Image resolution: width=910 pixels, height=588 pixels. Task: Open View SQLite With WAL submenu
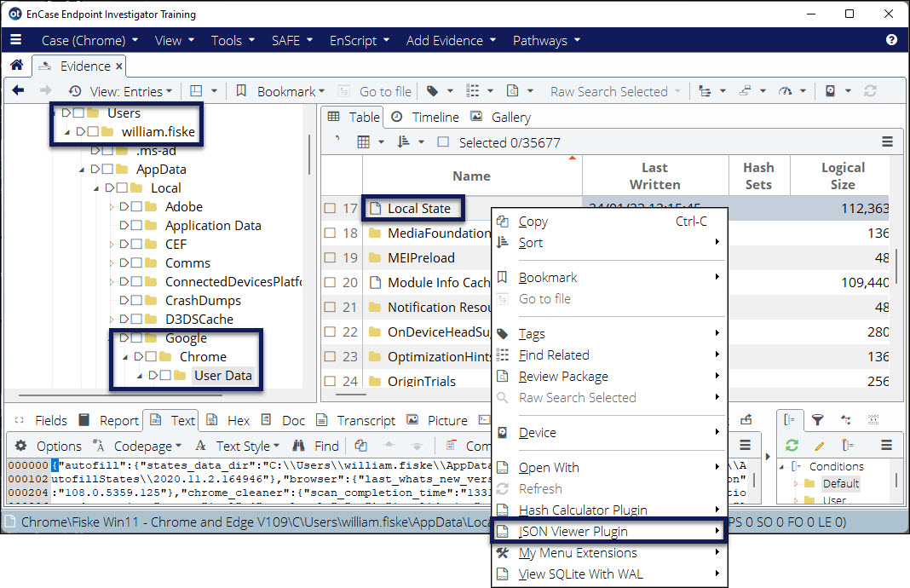pos(608,574)
